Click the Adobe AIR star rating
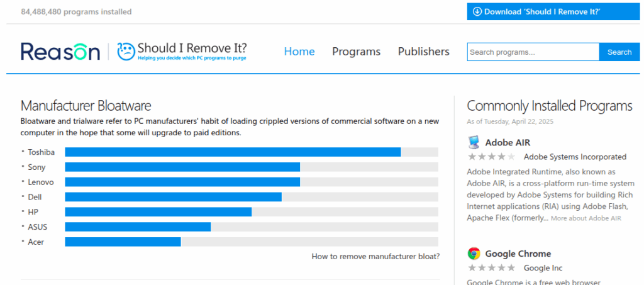The image size is (644, 285). pos(491,157)
